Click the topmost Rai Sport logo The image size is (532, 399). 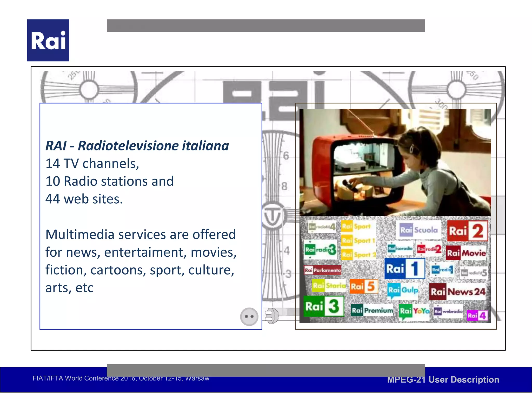pos(356,226)
